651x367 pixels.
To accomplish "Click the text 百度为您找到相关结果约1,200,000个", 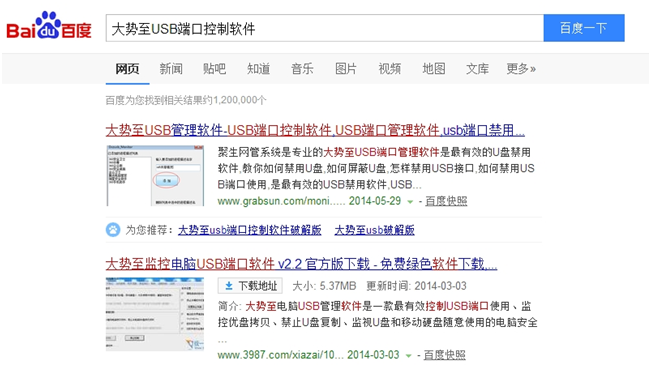I will [x=186, y=100].
